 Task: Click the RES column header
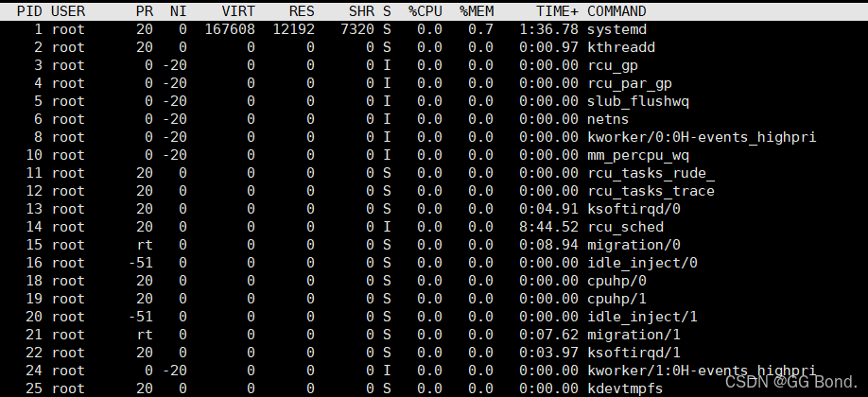tap(302, 11)
